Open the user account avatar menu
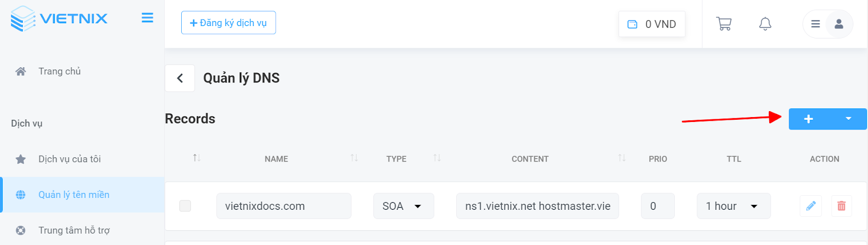The height and width of the screenshot is (245, 868). tap(839, 24)
